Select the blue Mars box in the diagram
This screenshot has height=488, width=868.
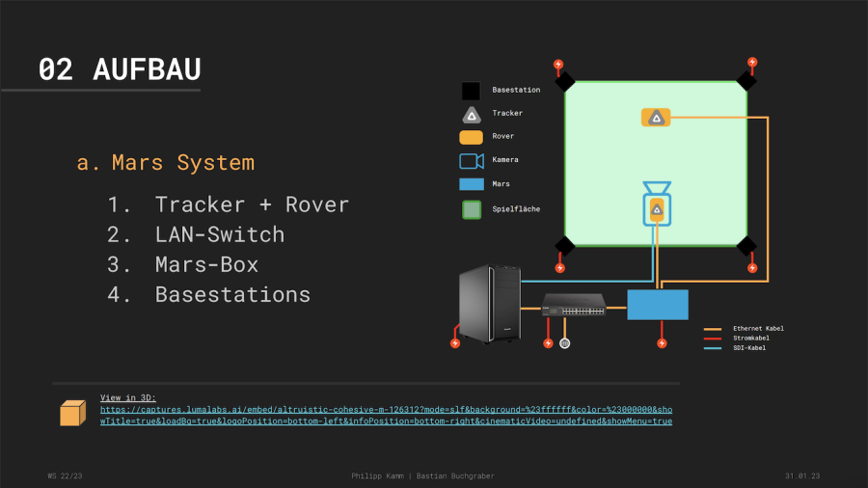pos(658,305)
